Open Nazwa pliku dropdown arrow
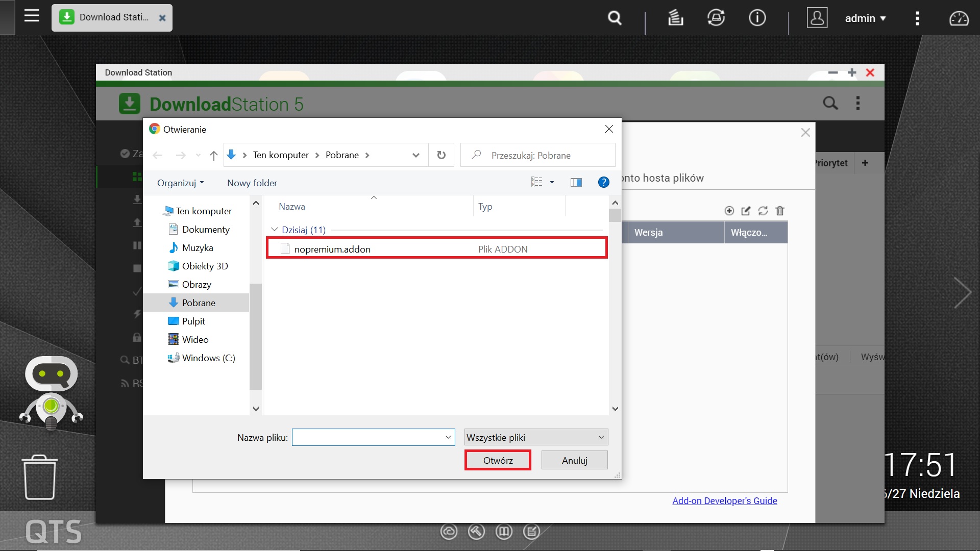This screenshot has width=980, height=551. 448,437
